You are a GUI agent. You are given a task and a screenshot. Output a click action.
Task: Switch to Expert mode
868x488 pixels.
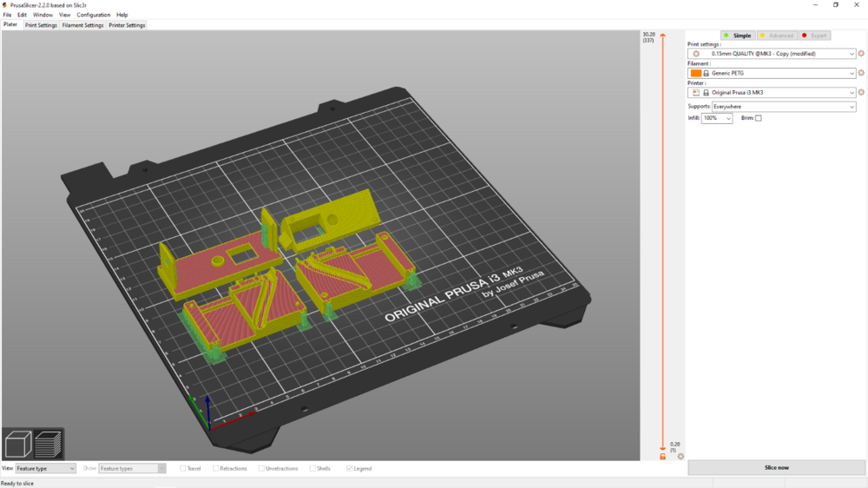[x=814, y=36]
